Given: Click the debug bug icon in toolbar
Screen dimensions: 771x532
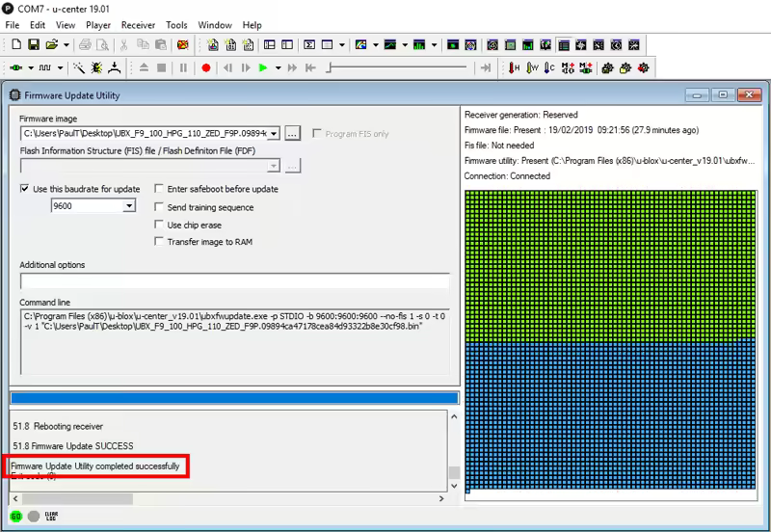Looking at the screenshot, I should click(x=96, y=67).
